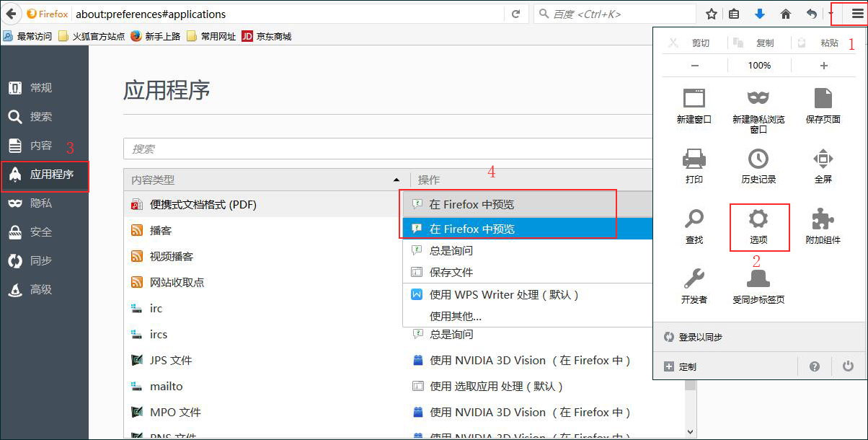Viewport: 868px width, 440px height.
Task: Choose 总是询问 in the open dropdown list
Action: [x=528, y=250]
